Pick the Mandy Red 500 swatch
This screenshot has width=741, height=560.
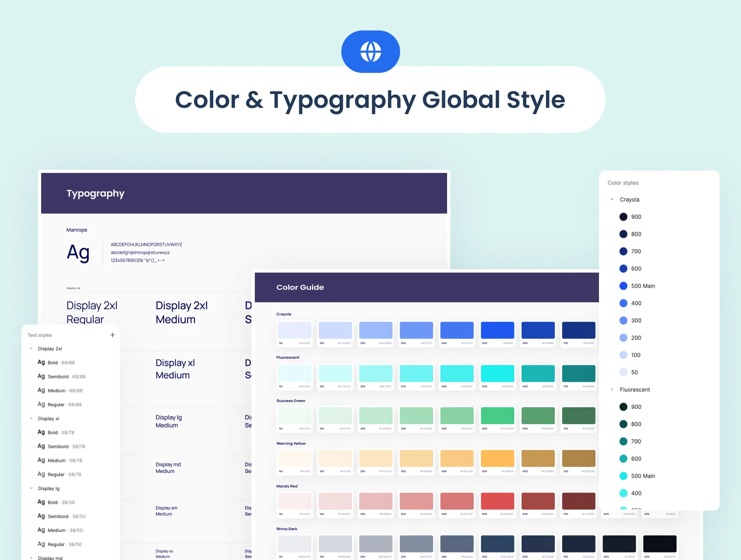pyautogui.click(x=497, y=501)
